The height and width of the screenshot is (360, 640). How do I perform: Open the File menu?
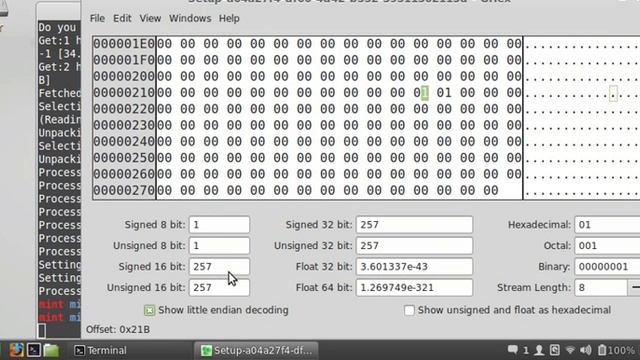(x=97, y=18)
